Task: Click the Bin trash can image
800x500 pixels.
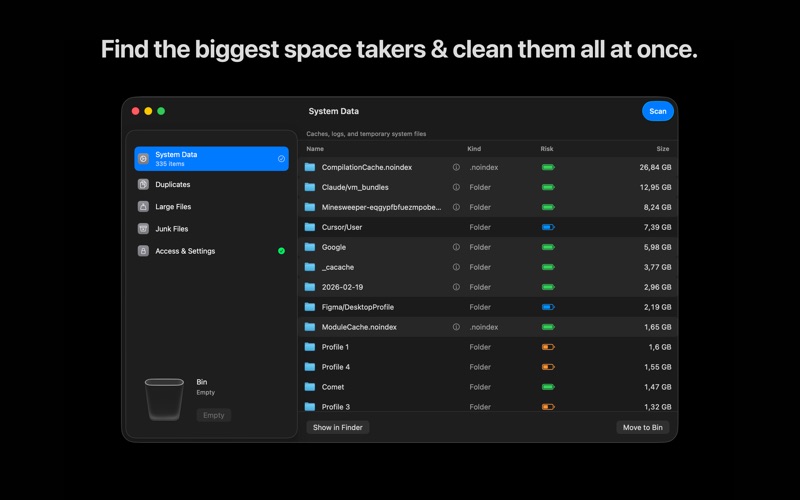Action: [x=164, y=399]
